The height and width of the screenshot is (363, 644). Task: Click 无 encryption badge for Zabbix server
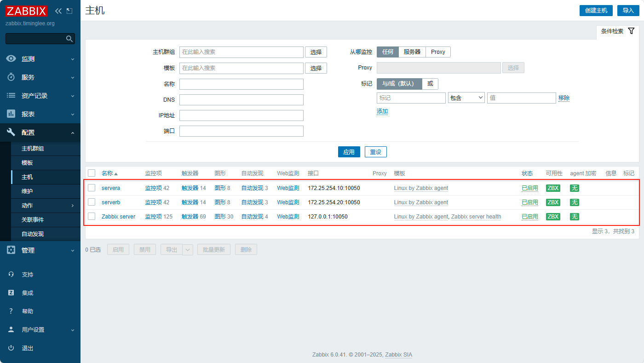575,217
